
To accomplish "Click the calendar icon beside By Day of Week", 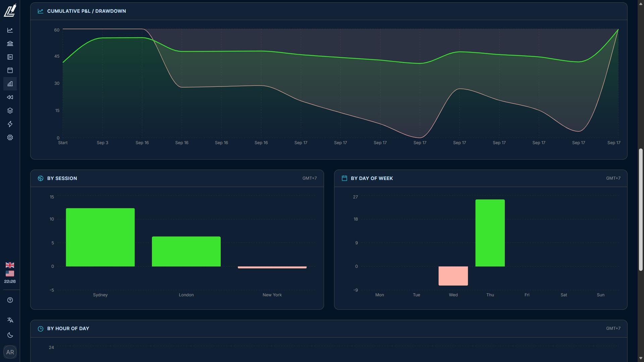I will click(344, 178).
